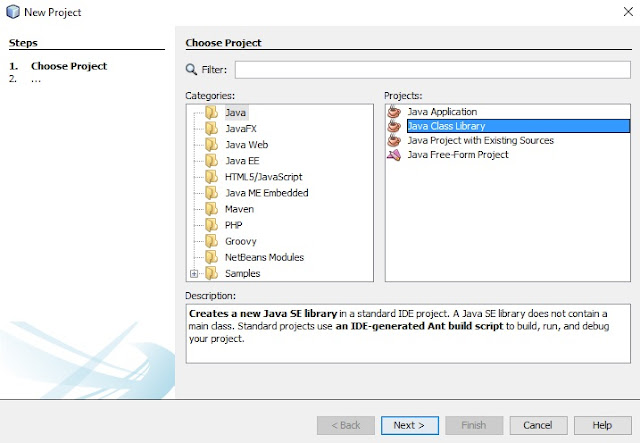Select the Java Web category

[247, 145]
